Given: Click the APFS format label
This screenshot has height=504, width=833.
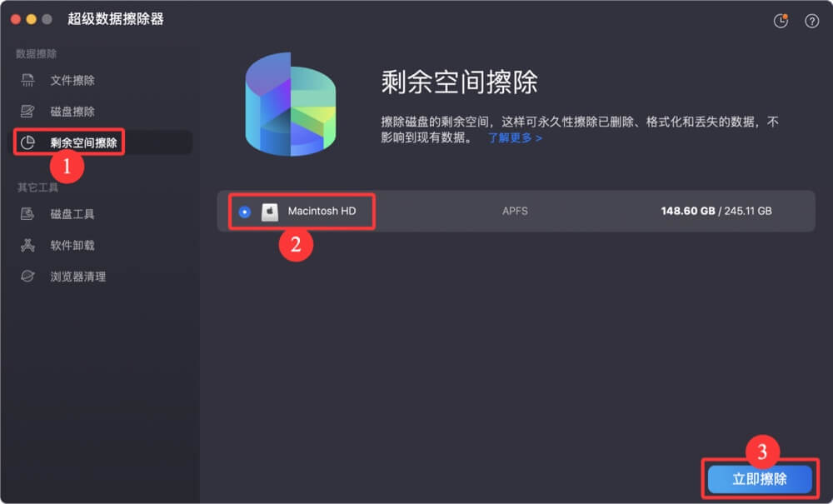Looking at the screenshot, I should tap(515, 211).
